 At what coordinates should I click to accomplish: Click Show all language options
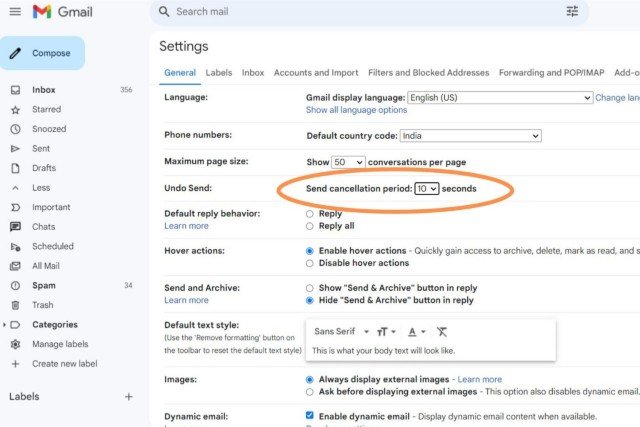tap(356, 110)
